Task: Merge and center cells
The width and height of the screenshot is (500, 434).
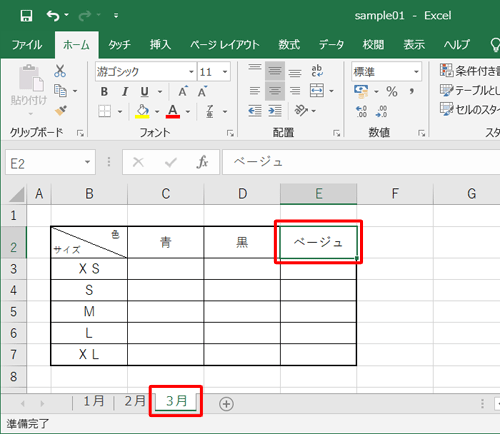Action: pos(317,90)
